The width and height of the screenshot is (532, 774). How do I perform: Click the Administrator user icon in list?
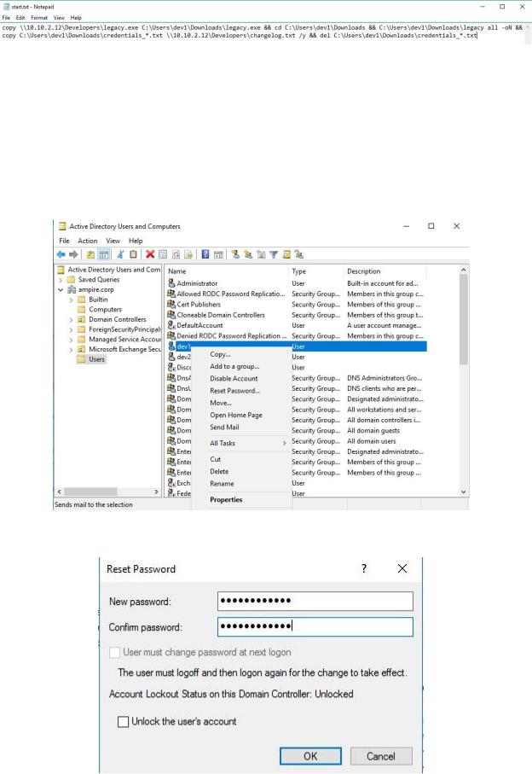[x=171, y=282]
